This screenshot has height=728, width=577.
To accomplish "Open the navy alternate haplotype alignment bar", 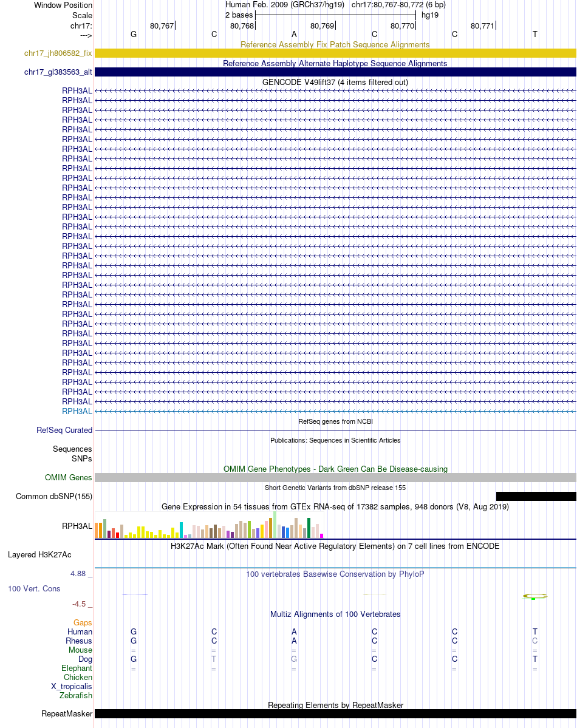I will tap(335, 72).
